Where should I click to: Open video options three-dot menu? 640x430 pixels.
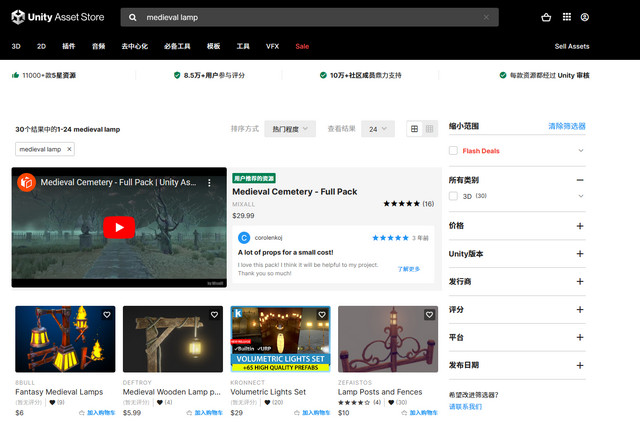click(x=209, y=183)
